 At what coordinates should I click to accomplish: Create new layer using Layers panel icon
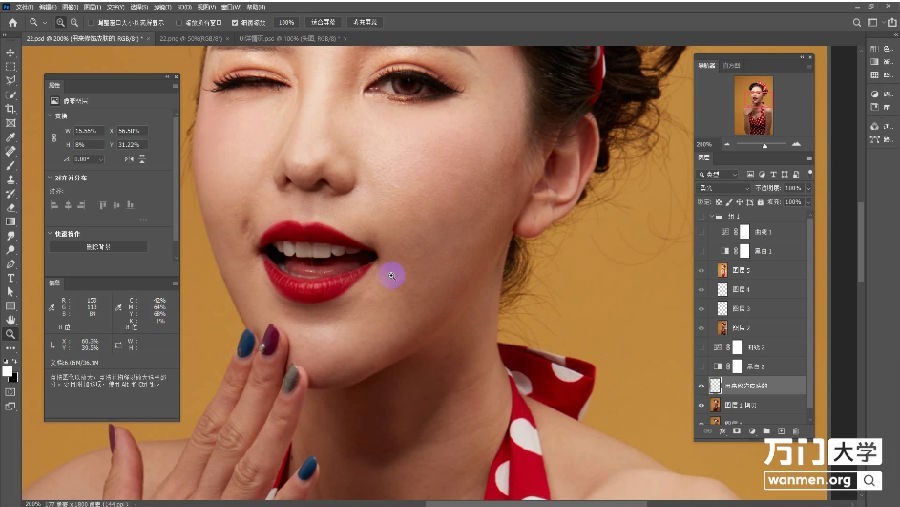pos(781,431)
